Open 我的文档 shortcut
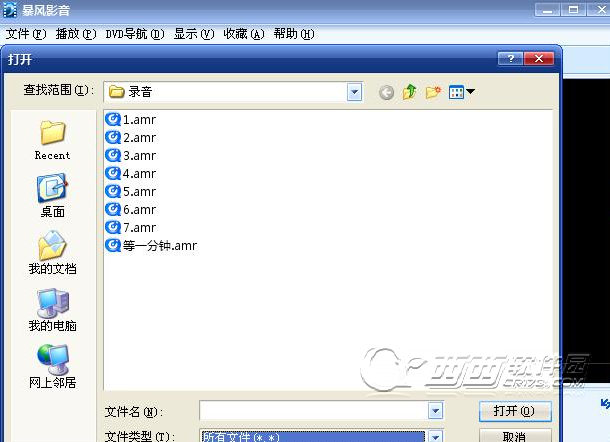The height and width of the screenshot is (442, 610). [53, 253]
